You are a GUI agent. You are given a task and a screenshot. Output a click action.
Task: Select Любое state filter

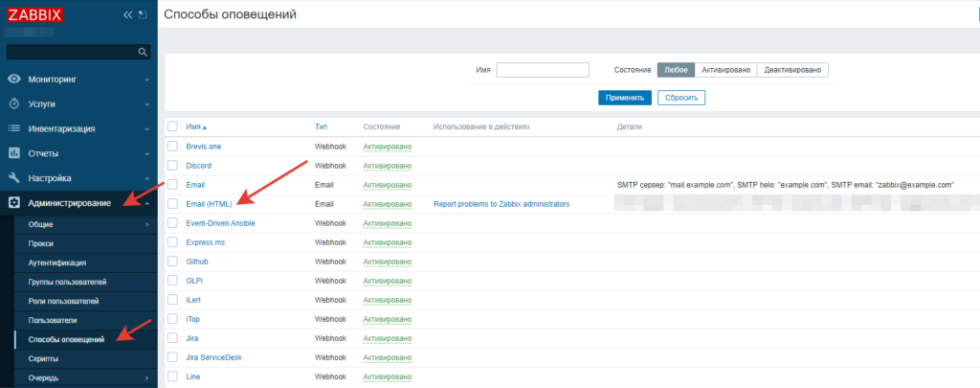point(676,70)
